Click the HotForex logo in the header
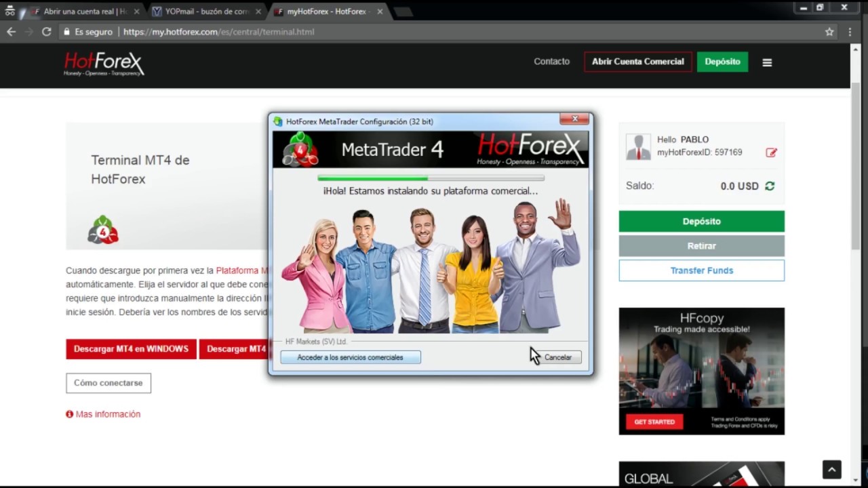 [x=104, y=64]
